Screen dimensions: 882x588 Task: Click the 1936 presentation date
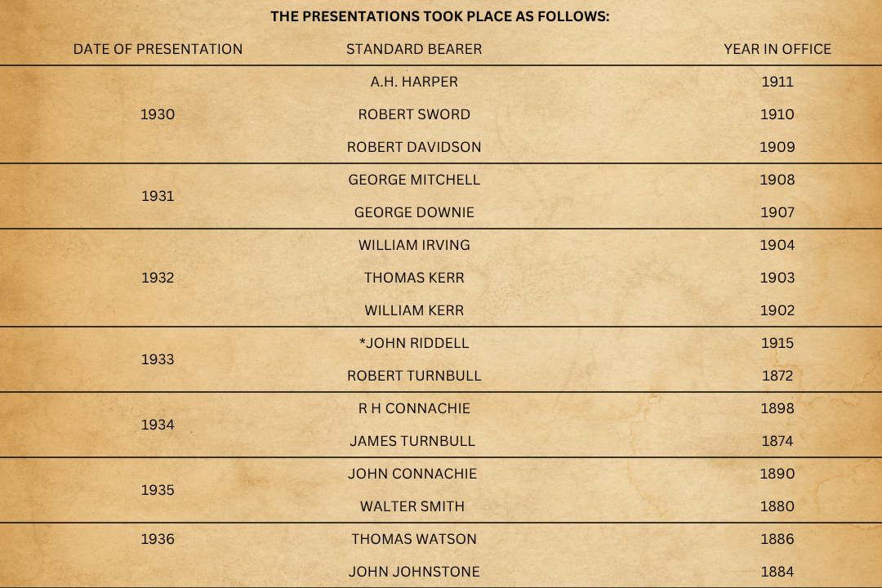158,539
